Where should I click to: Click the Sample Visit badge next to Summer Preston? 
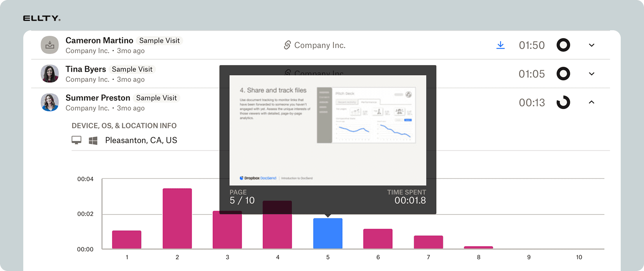pyautogui.click(x=156, y=98)
